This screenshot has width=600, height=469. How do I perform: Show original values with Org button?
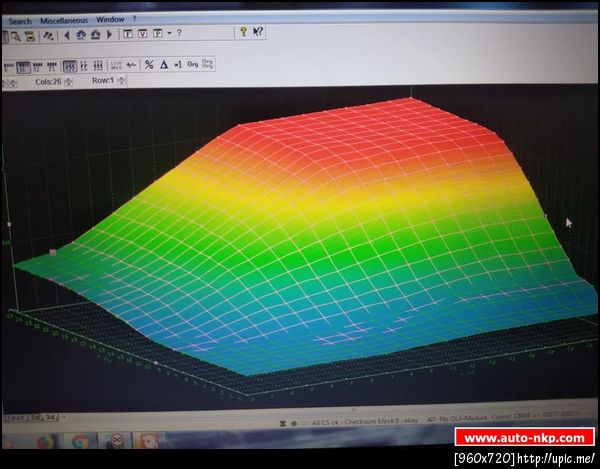192,64
